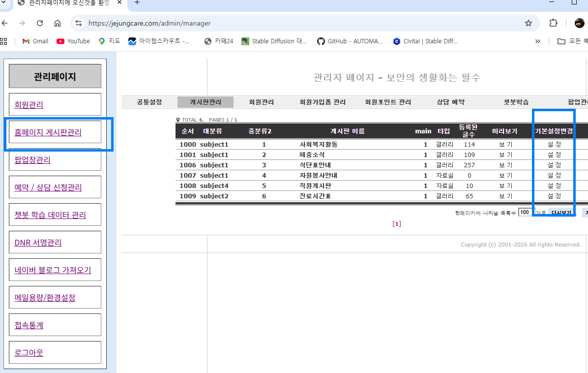Viewport: 588px width, 373px height.
Task: Open the browser home page icon
Action: 58,23
